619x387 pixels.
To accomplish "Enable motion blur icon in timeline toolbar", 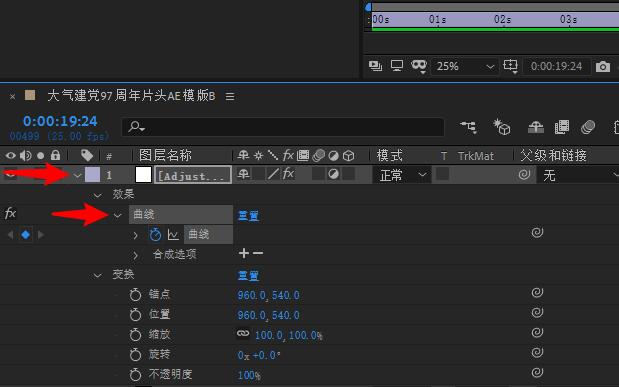I will coord(588,127).
